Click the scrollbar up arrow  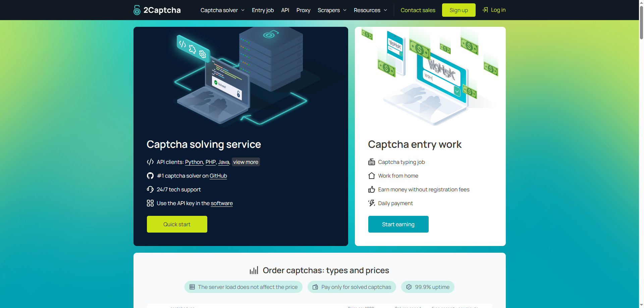coord(641,2)
